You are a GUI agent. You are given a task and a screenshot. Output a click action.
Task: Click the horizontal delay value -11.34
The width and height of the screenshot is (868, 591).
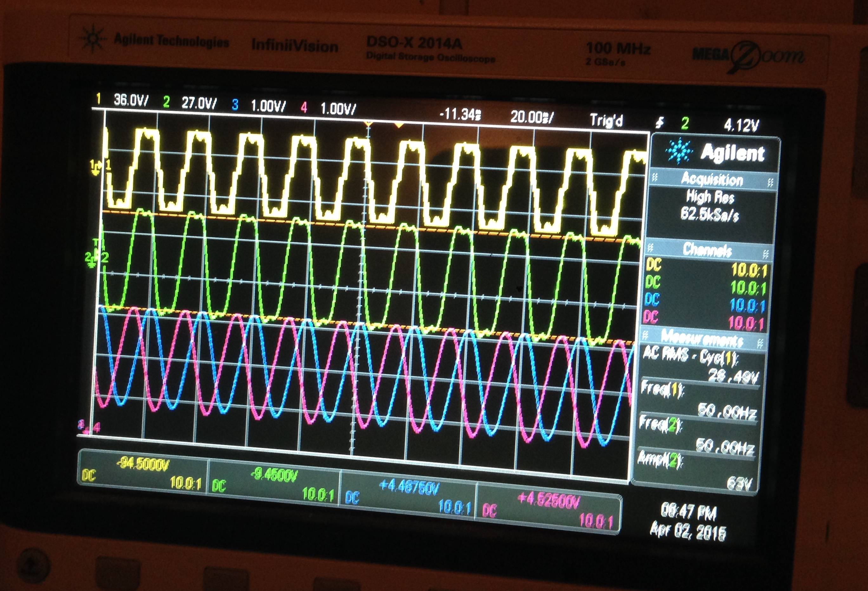tap(460, 114)
